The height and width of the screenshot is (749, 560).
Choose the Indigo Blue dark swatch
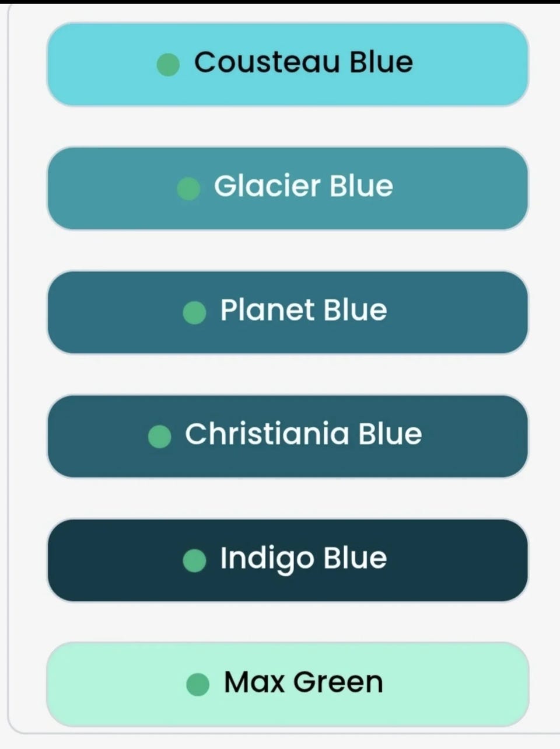point(288,560)
